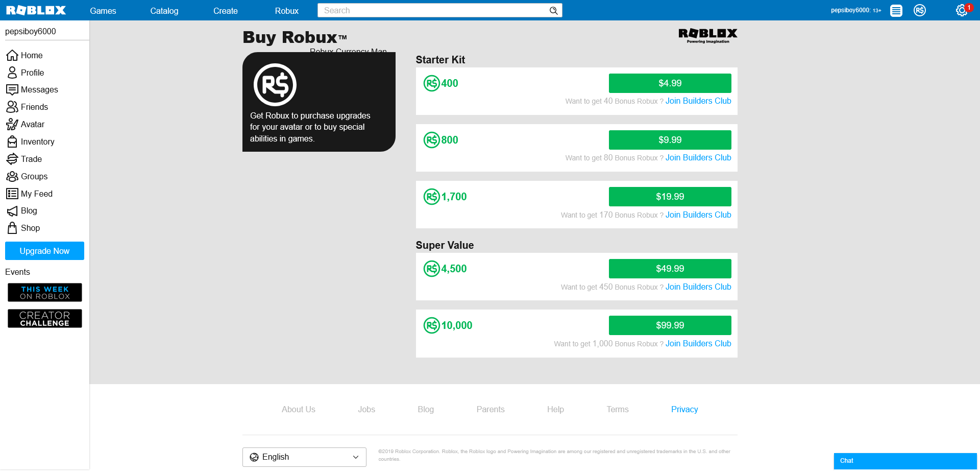Viewport: 980px width, 473px height.
Task: Click the Robux icon in top bar
Action: click(x=919, y=10)
